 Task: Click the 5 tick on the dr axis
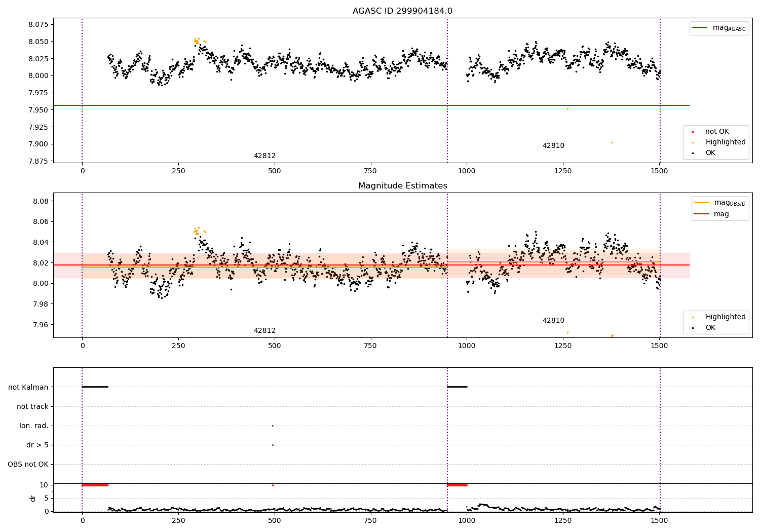[47, 499]
